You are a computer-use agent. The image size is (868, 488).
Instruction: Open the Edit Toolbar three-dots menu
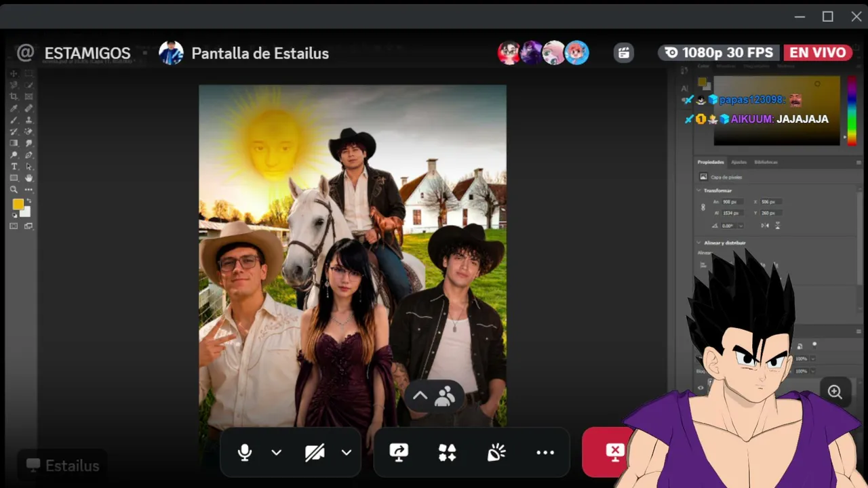29,189
